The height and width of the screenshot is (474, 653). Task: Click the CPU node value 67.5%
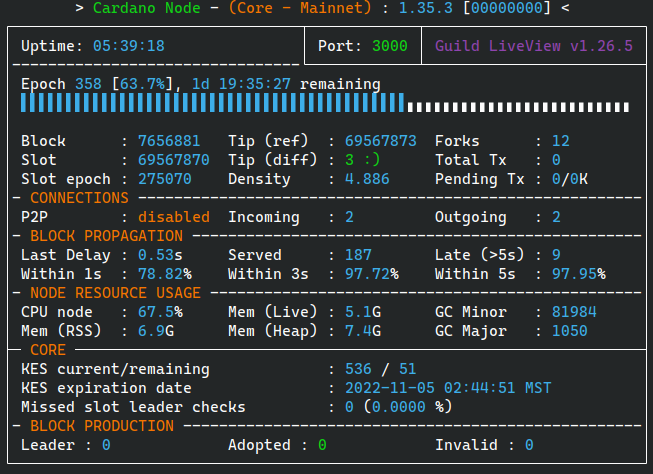(160, 312)
